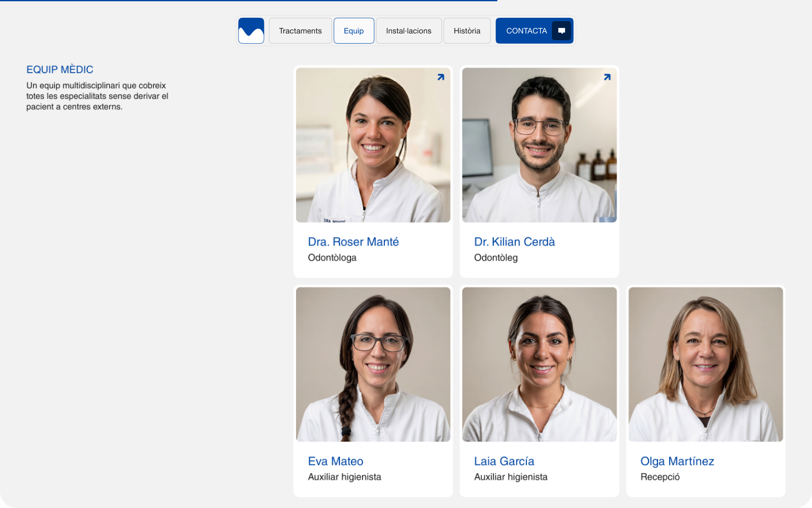Screen dimensions: 812x508
Task: Click the EQUIP MÈDIC heading
Action: [60, 69]
